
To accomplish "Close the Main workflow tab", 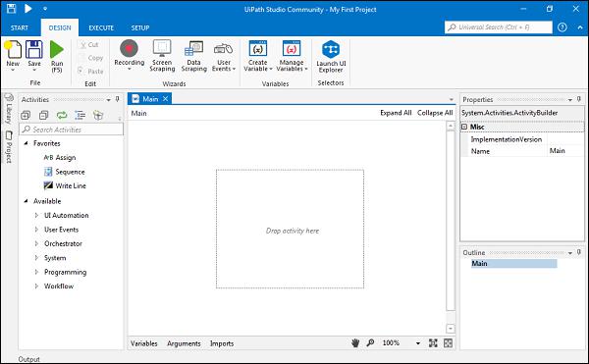I will [x=165, y=99].
